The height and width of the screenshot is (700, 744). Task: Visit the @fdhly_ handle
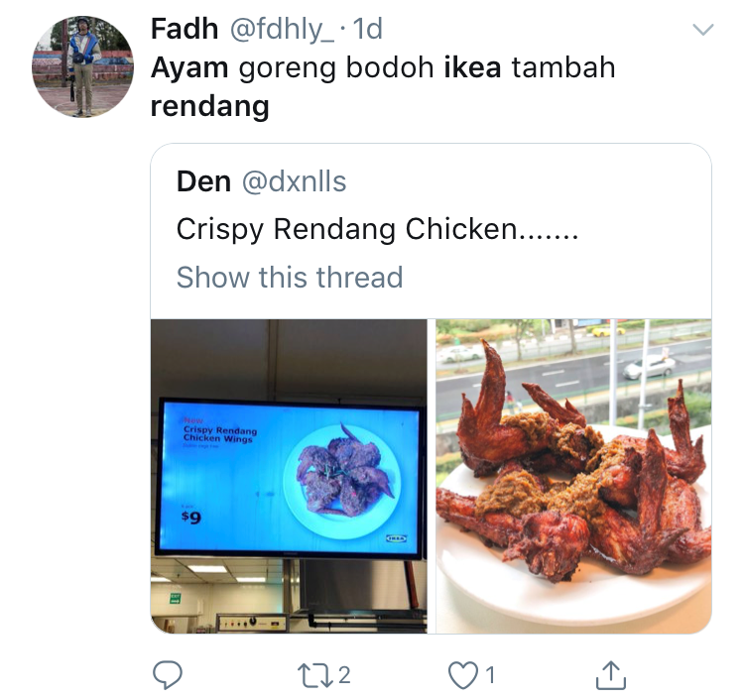[x=282, y=30]
